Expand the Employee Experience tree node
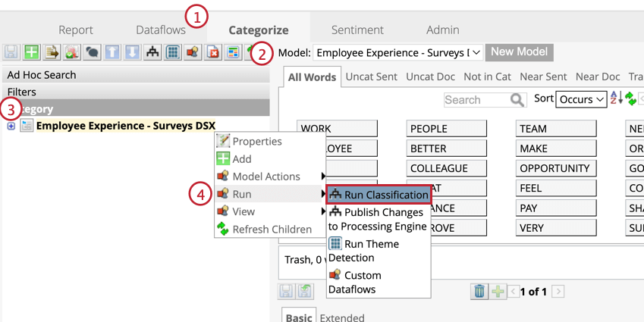This screenshot has width=644, height=322. [x=11, y=126]
